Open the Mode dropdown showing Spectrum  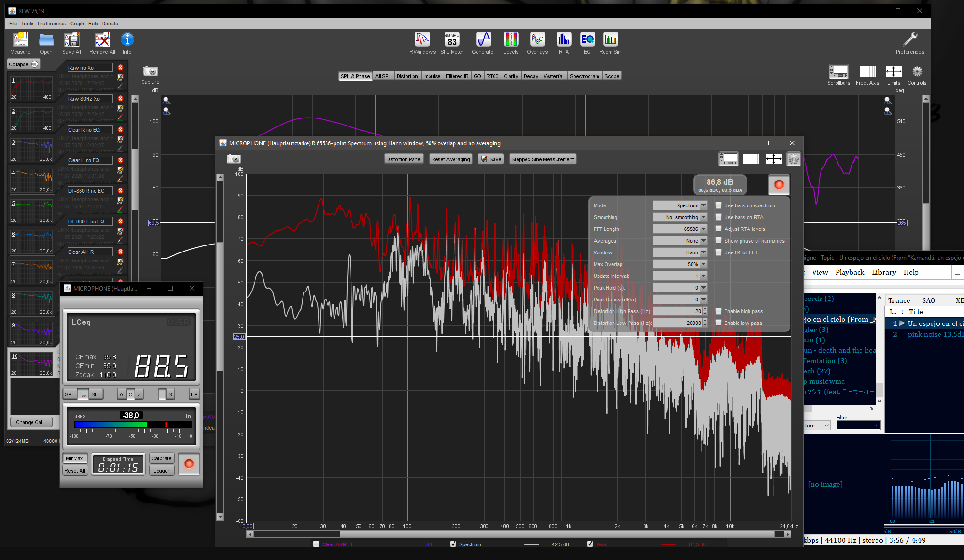pos(680,205)
